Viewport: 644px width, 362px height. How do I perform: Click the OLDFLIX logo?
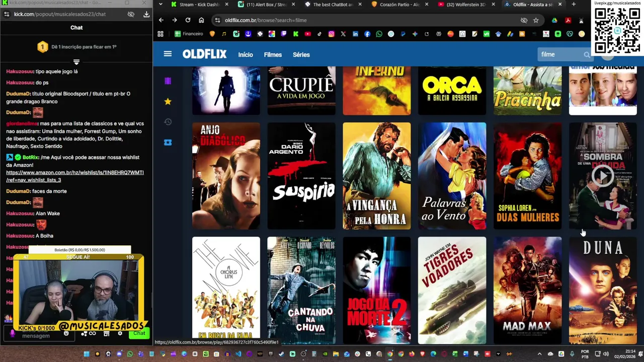click(204, 54)
